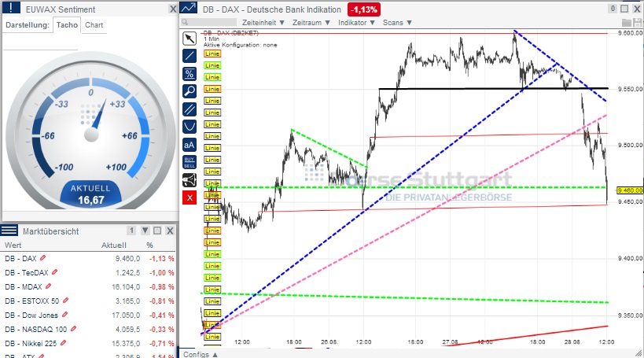The height and width of the screenshot is (358, 644).
Task: Click the resize grip at chart corner
Action: point(639,353)
